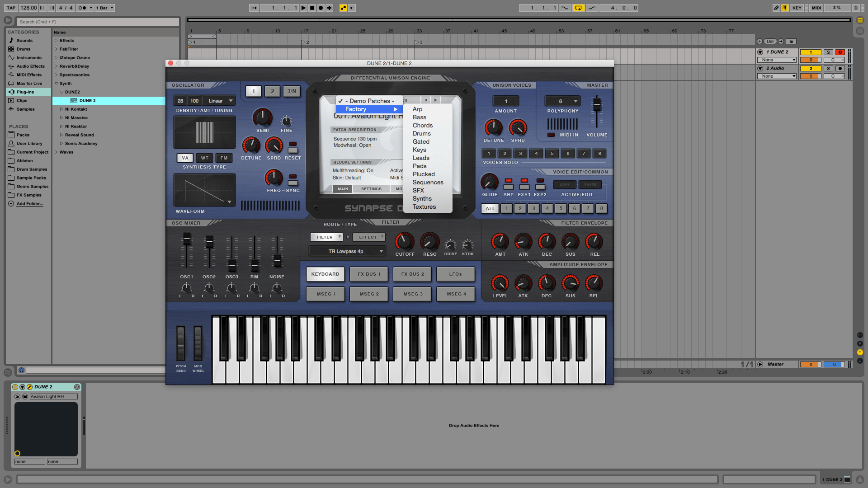The width and height of the screenshot is (868, 488).
Task: Open the FX BUS 1 page
Action: pos(369,274)
